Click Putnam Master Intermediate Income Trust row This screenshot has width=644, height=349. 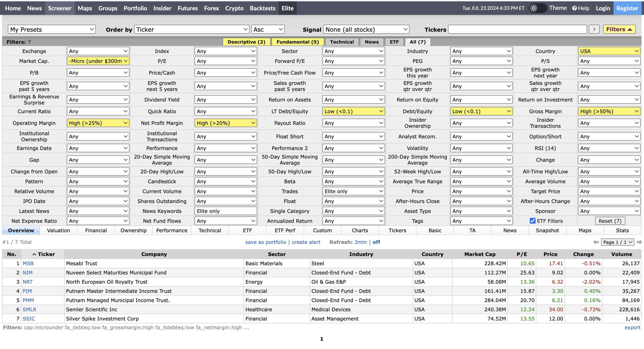(322, 291)
